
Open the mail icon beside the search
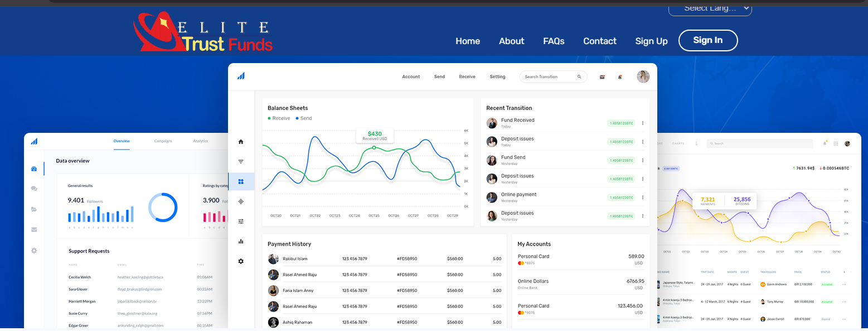point(602,77)
